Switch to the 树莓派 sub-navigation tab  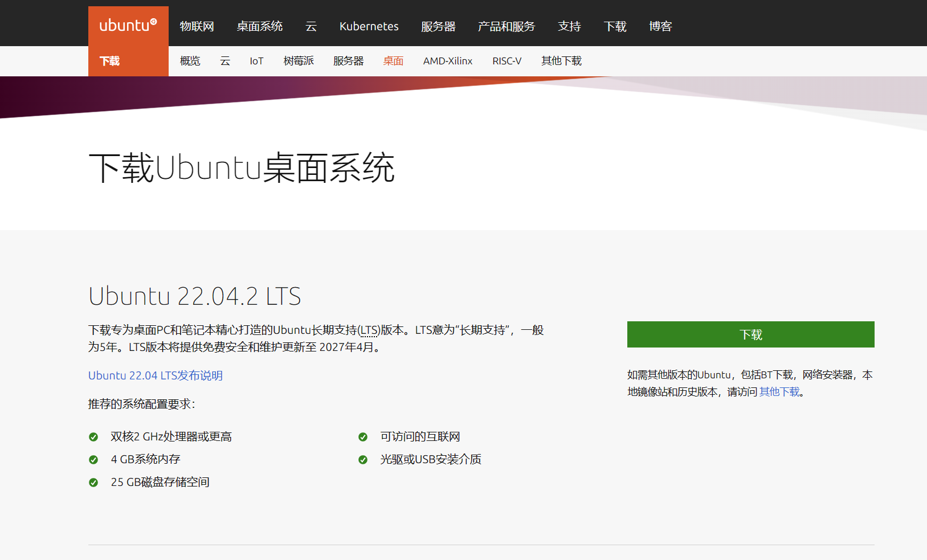pyautogui.click(x=299, y=61)
